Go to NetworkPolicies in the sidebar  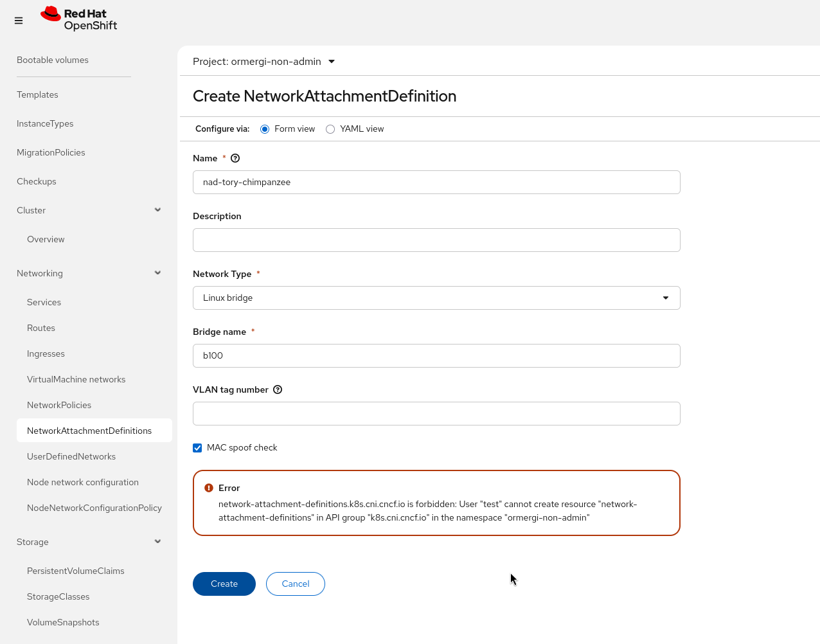point(59,405)
